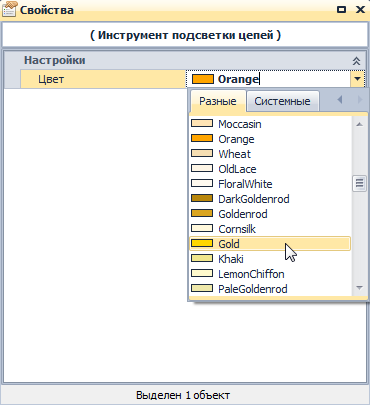Click the color list scrollbar thumb
370x405 pixels.
359,183
